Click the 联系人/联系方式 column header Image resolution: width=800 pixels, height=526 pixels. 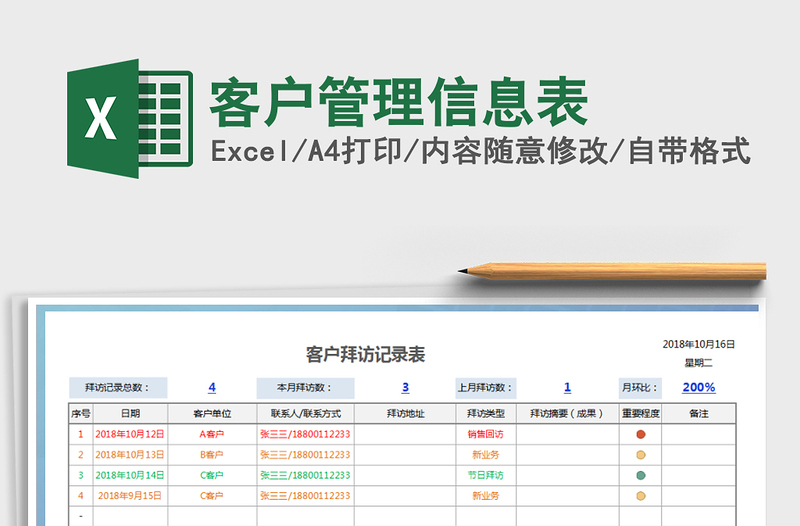[x=306, y=413]
